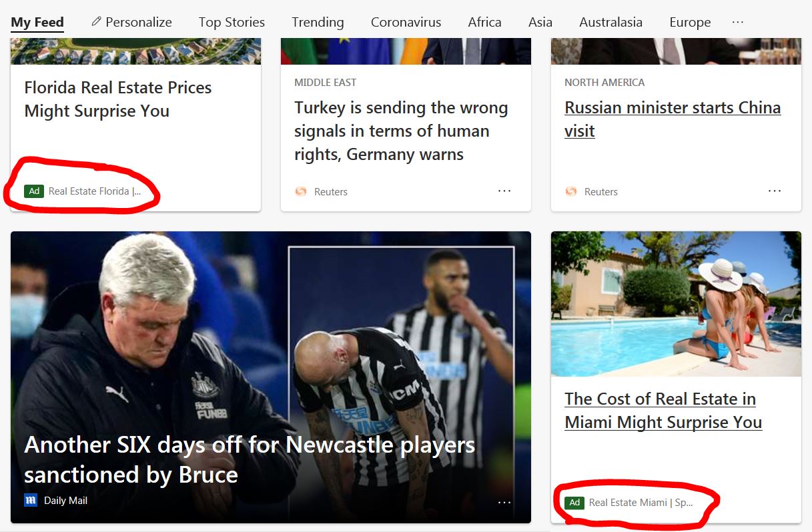Open options ellipsis on Newcastle players story
Viewport: 812px width, 532px height.
(504, 502)
